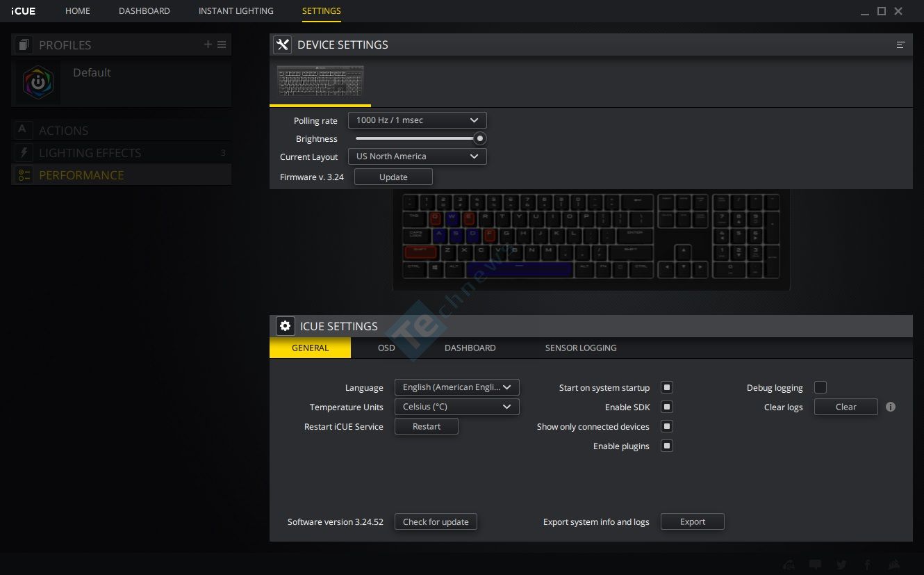Image resolution: width=924 pixels, height=575 pixels.
Task: Open the Corsair sails icon in footer
Action: click(896, 565)
